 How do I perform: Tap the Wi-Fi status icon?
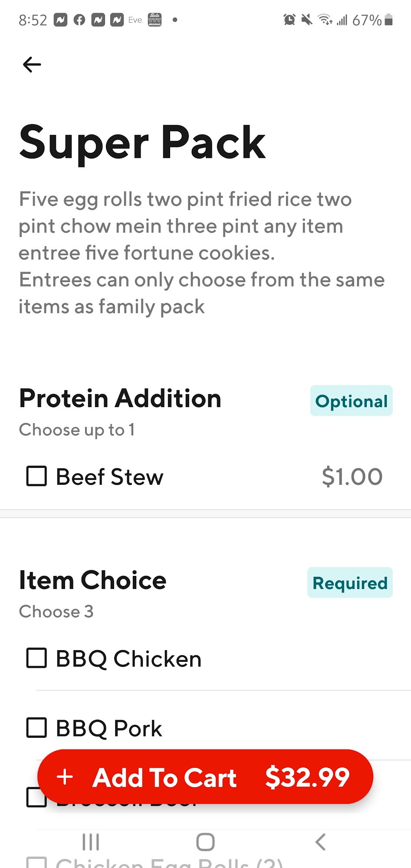coord(325,20)
